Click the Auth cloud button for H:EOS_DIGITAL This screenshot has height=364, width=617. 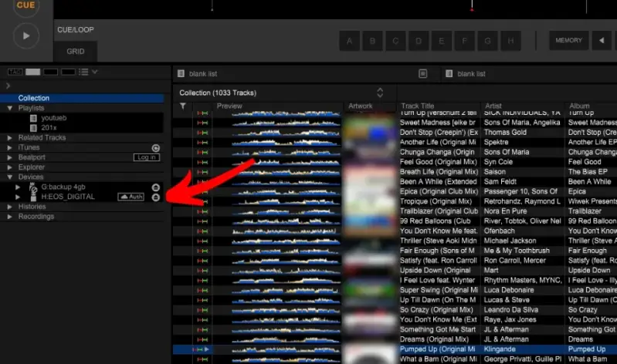131,197
